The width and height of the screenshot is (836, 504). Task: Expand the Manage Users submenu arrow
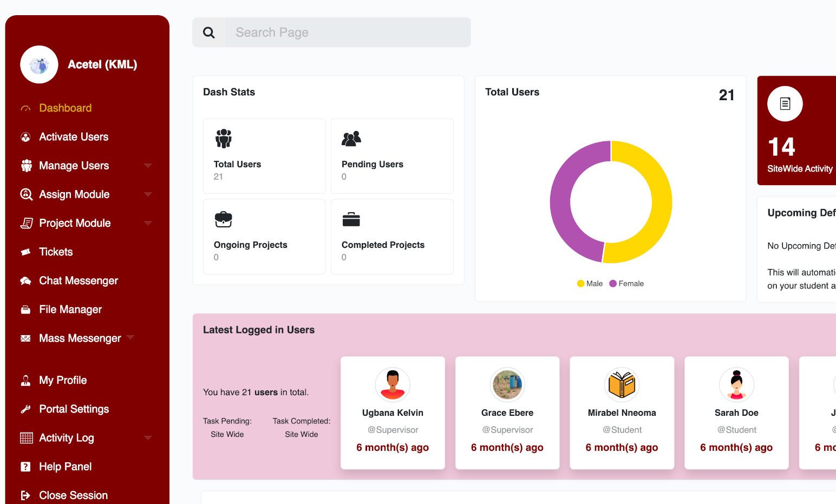tap(148, 166)
